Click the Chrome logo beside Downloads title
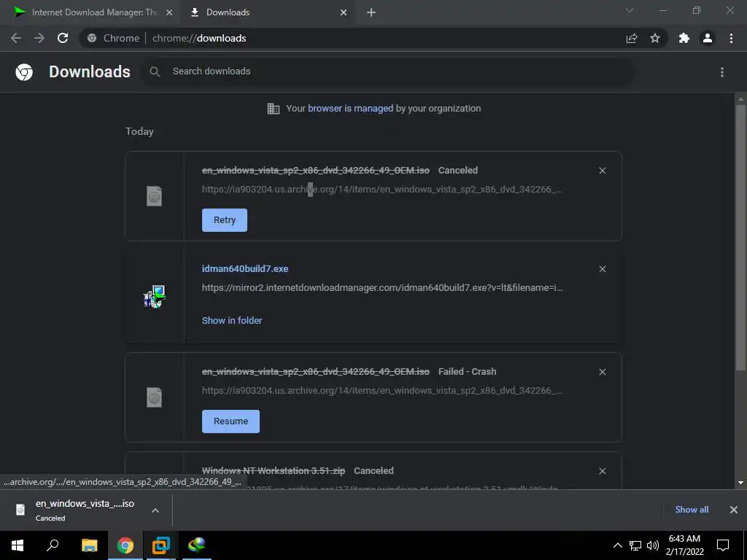 pyautogui.click(x=24, y=72)
